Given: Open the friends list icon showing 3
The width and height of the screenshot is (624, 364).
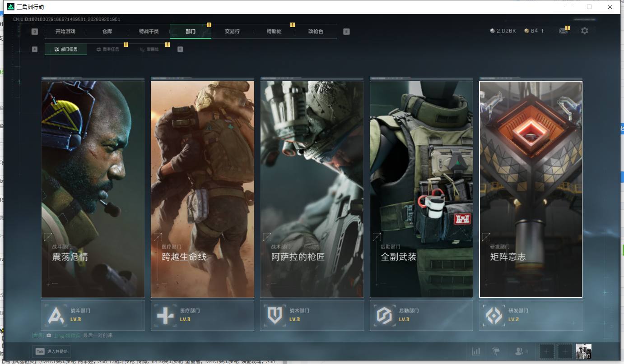Looking at the screenshot, I should (522, 351).
